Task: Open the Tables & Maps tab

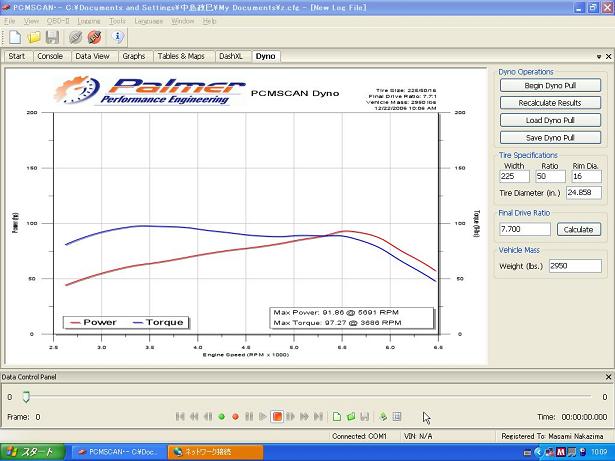Action: (x=180, y=57)
